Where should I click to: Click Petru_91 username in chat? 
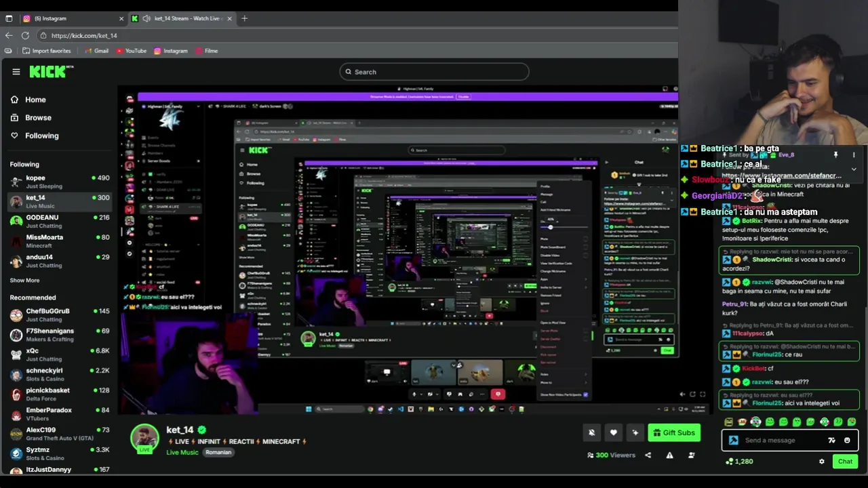point(734,304)
